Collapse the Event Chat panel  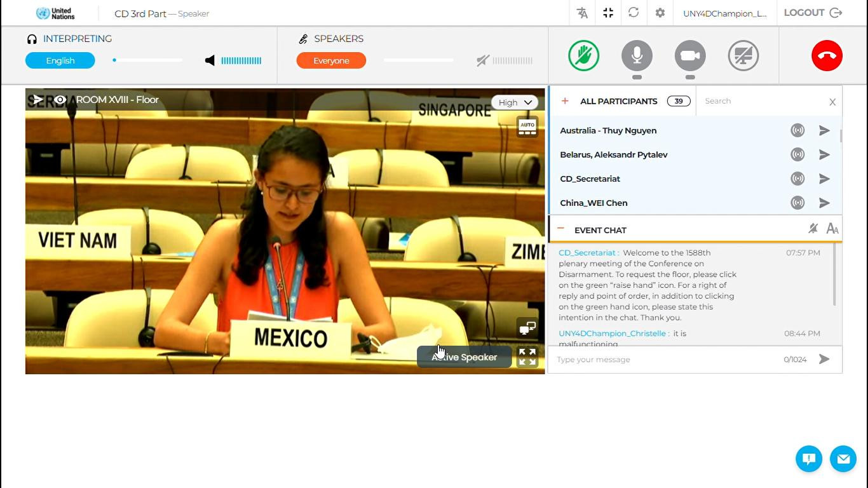tap(561, 229)
